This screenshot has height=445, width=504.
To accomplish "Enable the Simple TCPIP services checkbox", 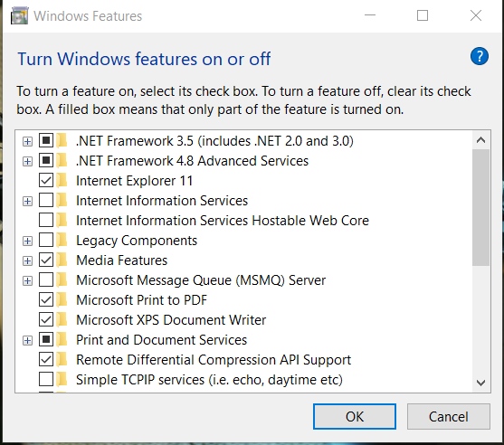I will point(46,380).
